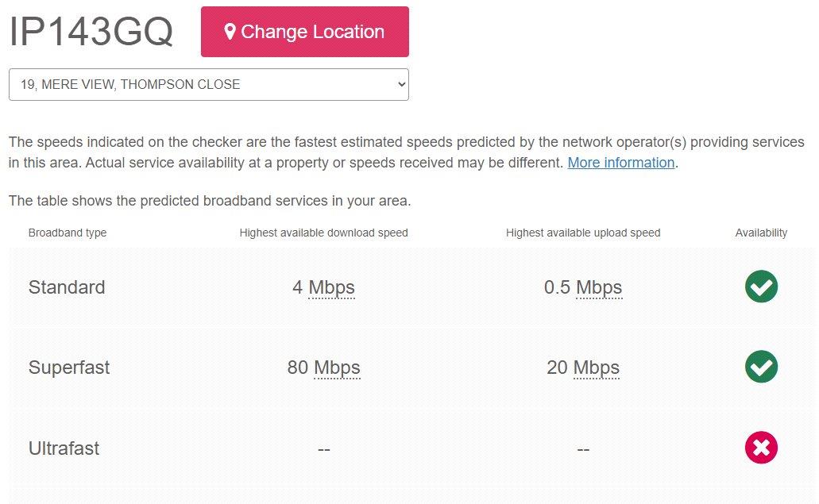Open the More information link
Viewport: 819px width, 504px height.
coord(621,163)
